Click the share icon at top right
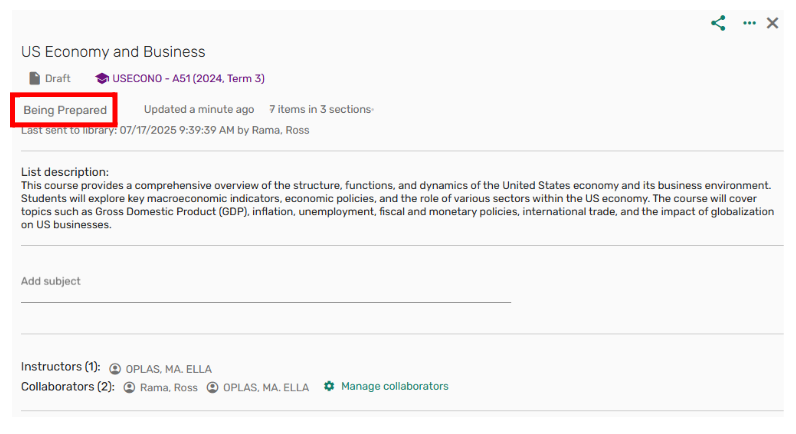This screenshot has width=796, height=434. pos(718,23)
